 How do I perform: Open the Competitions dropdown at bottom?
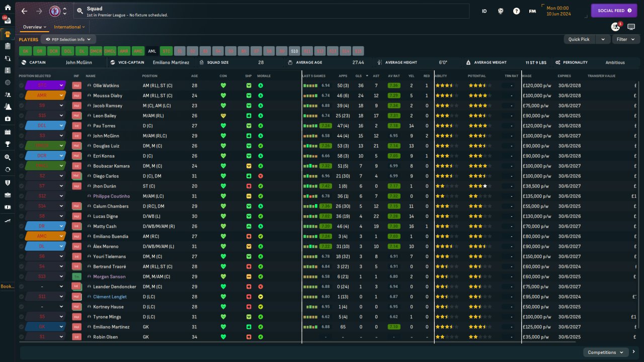pos(606,352)
